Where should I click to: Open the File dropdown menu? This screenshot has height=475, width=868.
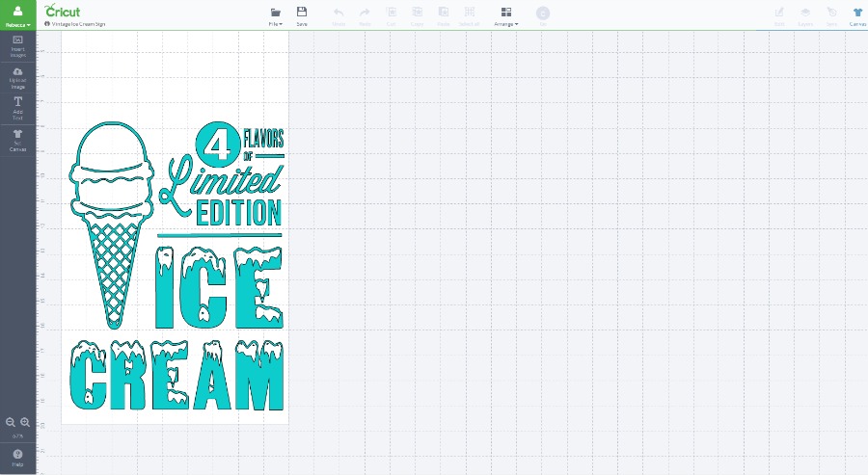click(x=275, y=16)
